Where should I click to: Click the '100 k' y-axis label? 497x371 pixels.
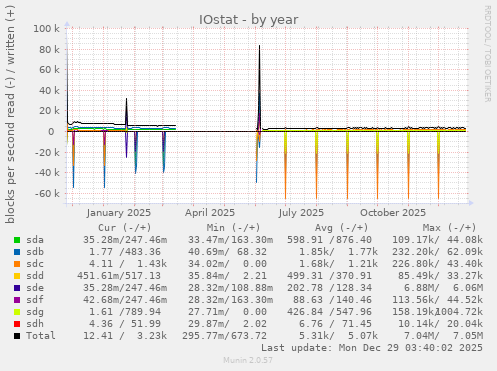coord(46,29)
